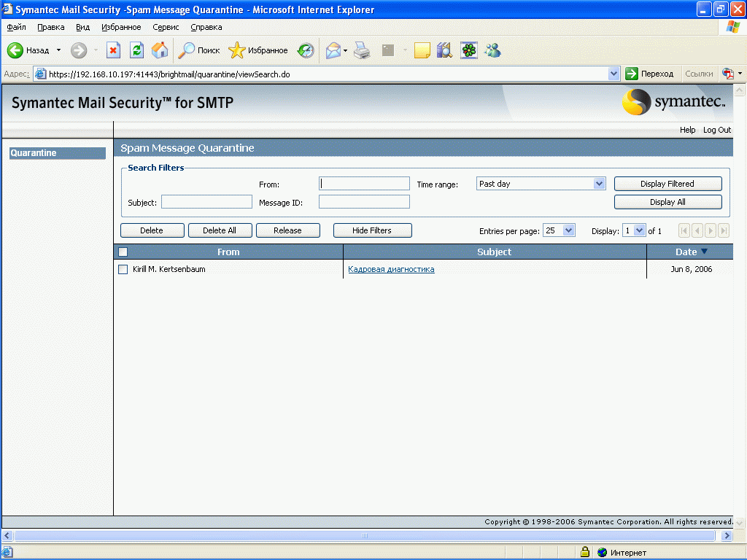
Task: Check the select-all checkbox in table header
Action: pos(123,252)
